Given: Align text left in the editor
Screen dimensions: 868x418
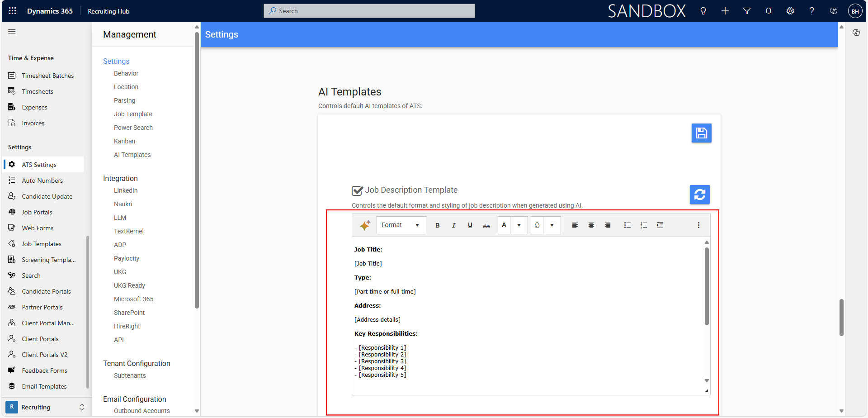Looking at the screenshot, I should click(575, 225).
